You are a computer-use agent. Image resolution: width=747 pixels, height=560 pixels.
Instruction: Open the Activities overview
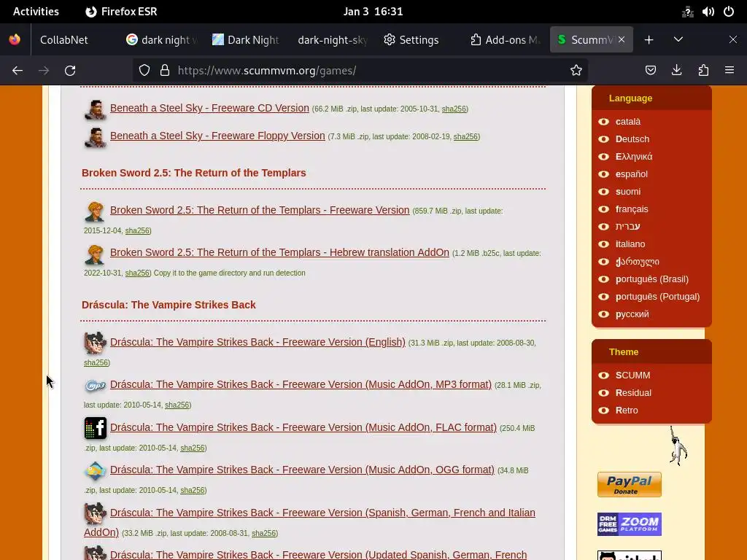[36, 12]
